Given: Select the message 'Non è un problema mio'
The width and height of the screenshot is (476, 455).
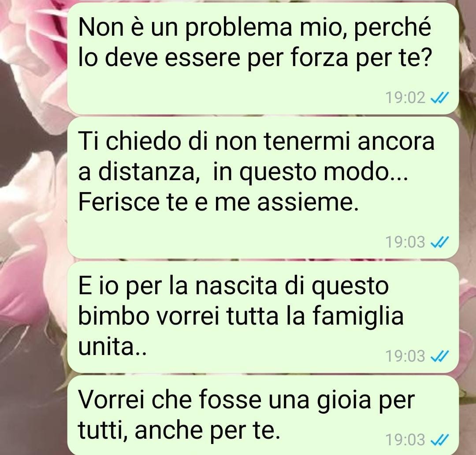Looking at the screenshot, I should 263,59.
